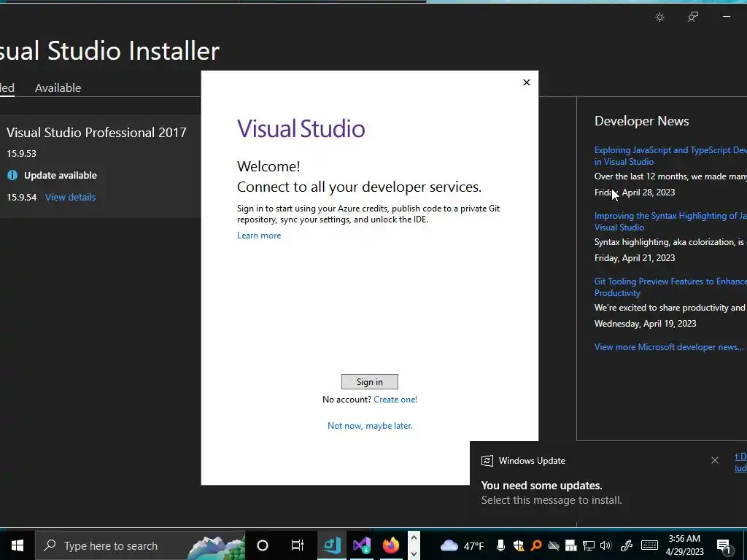The image size is (747, 560).
Task: Click the Sign in button
Action: tap(370, 381)
